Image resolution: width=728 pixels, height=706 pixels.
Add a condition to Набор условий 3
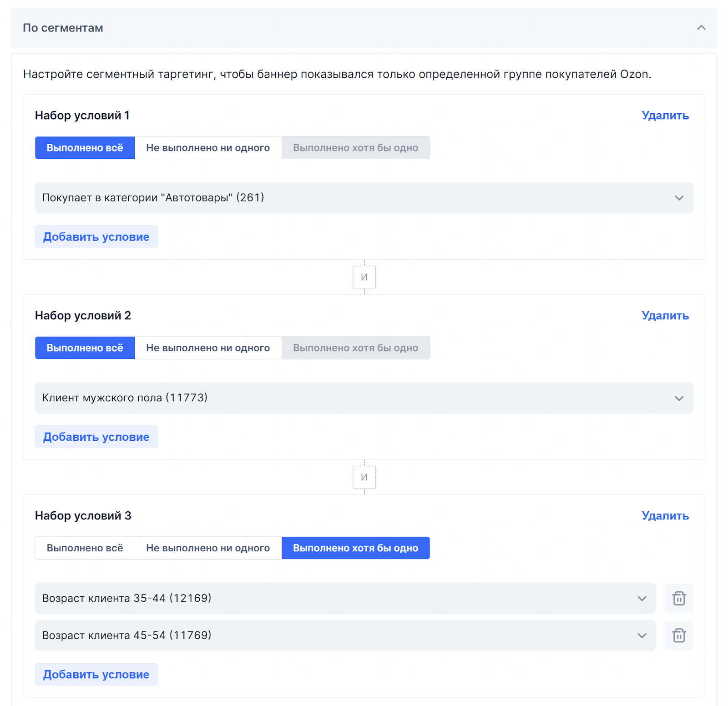[x=96, y=675]
